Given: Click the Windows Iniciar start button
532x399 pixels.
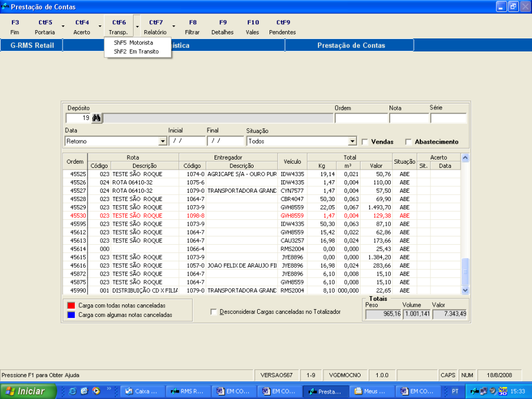Looking at the screenshot, I should click(28, 391).
